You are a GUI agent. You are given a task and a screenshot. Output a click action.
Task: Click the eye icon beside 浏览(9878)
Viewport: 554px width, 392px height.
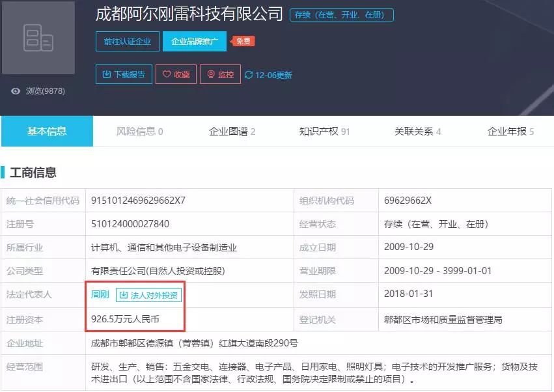pos(16,91)
